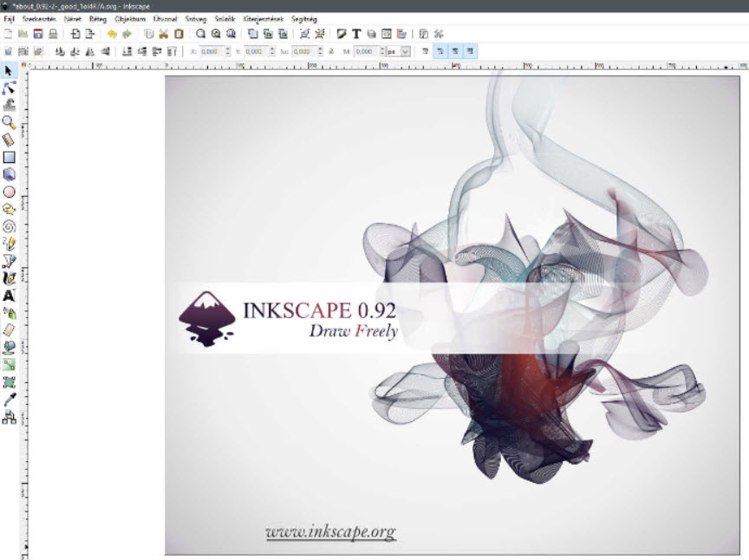This screenshot has height=560, width=749.
Task: Select the Rectangle tool
Action: click(9, 157)
